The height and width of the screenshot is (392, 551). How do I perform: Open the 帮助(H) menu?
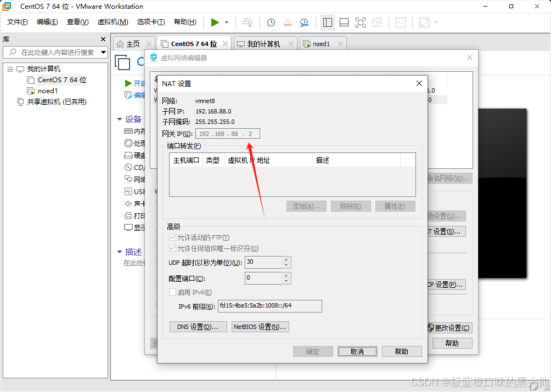point(185,22)
